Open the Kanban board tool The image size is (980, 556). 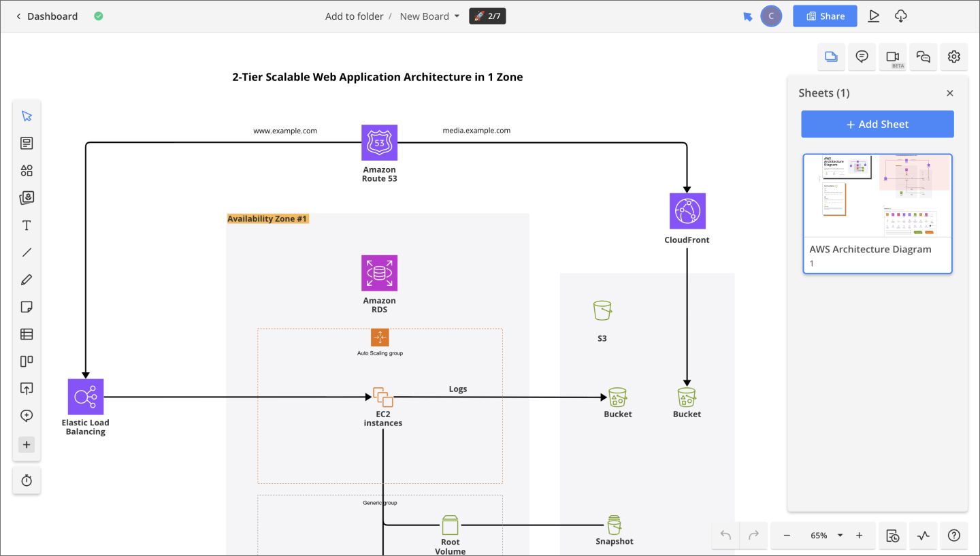(27, 361)
